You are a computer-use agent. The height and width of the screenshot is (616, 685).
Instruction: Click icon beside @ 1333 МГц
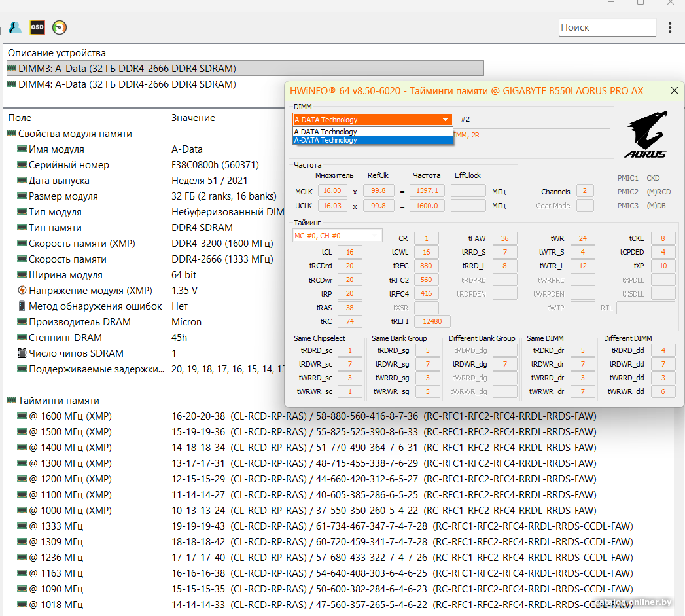tap(22, 526)
